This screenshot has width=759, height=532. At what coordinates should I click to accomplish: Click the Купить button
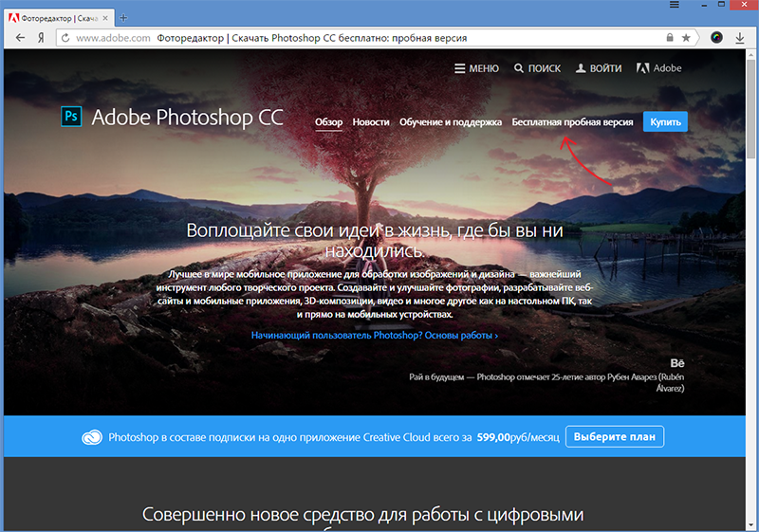point(665,122)
